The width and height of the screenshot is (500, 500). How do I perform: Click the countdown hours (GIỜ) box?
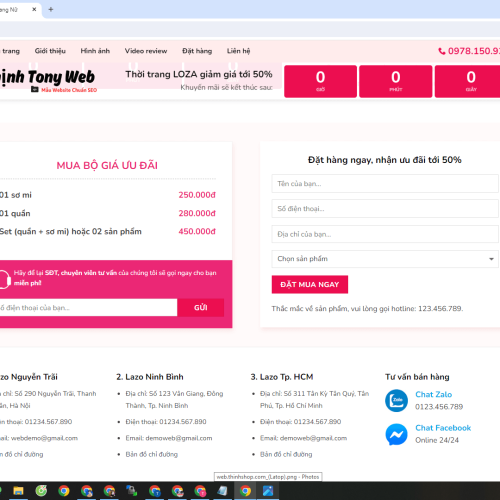(x=320, y=81)
